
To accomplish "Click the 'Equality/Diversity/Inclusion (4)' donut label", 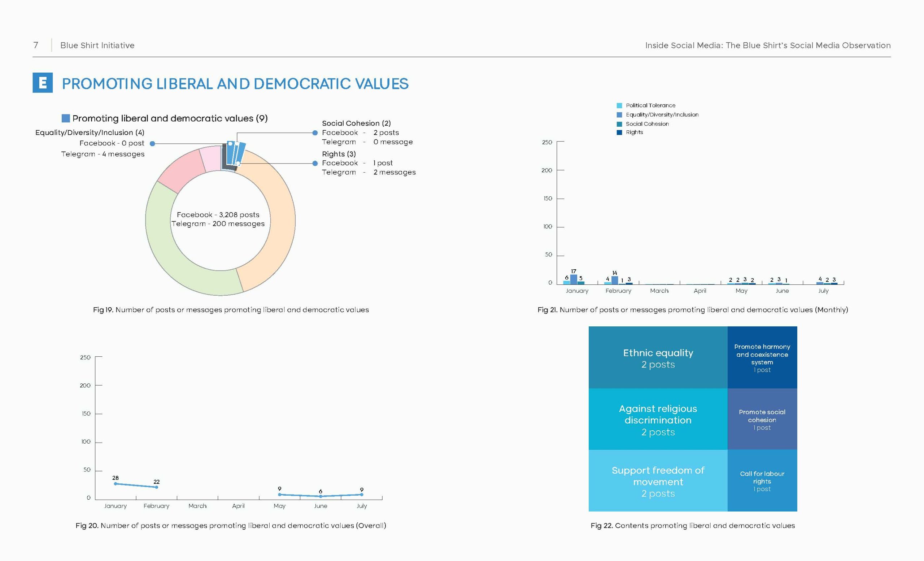I will [90, 132].
